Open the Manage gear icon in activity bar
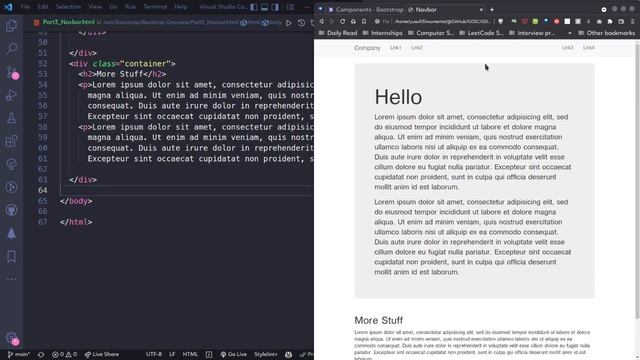Viewport: 640px width, 360px height. pyautogui.click(x=11, y=338)
